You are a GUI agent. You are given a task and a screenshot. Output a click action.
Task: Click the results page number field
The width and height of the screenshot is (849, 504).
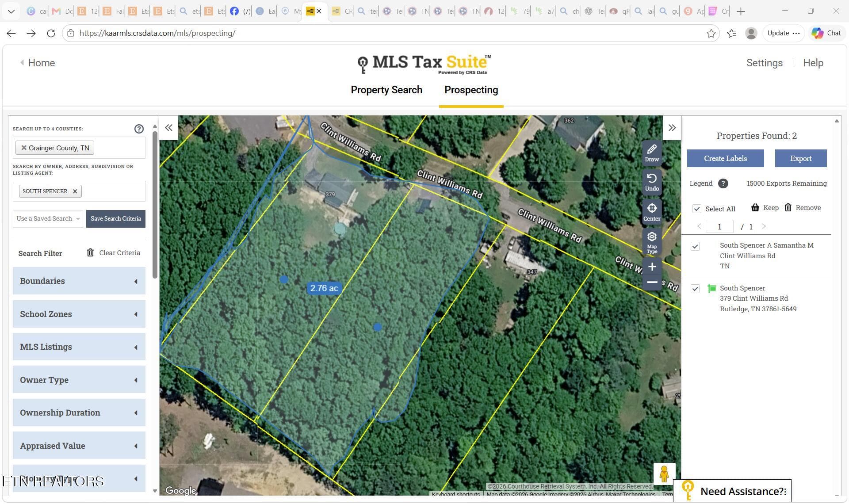(719, 227)
